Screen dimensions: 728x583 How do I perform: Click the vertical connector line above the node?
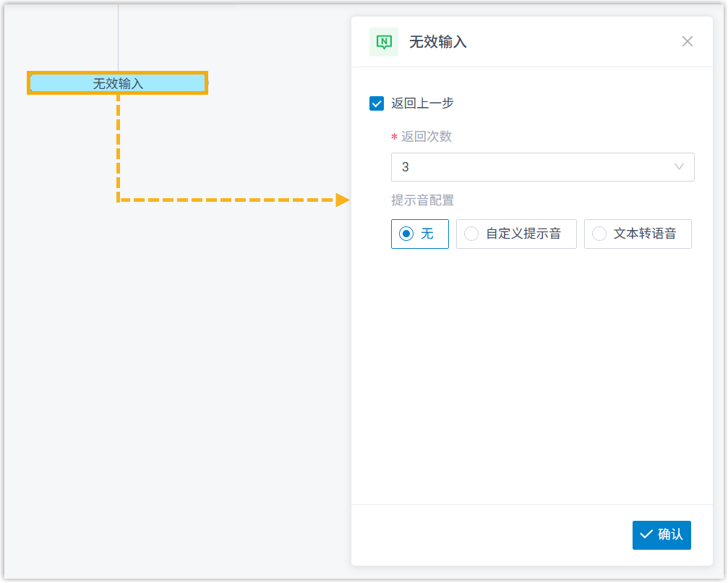118,36
